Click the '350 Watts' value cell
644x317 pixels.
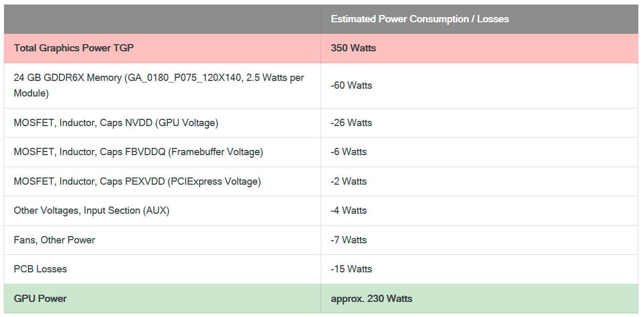353,48
